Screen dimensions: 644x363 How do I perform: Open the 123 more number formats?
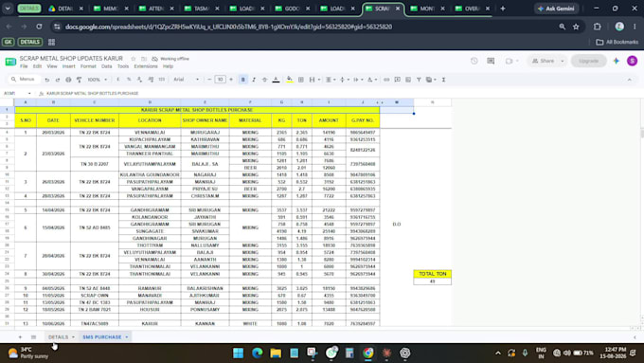pyautogui.click(x=162, y=80)
